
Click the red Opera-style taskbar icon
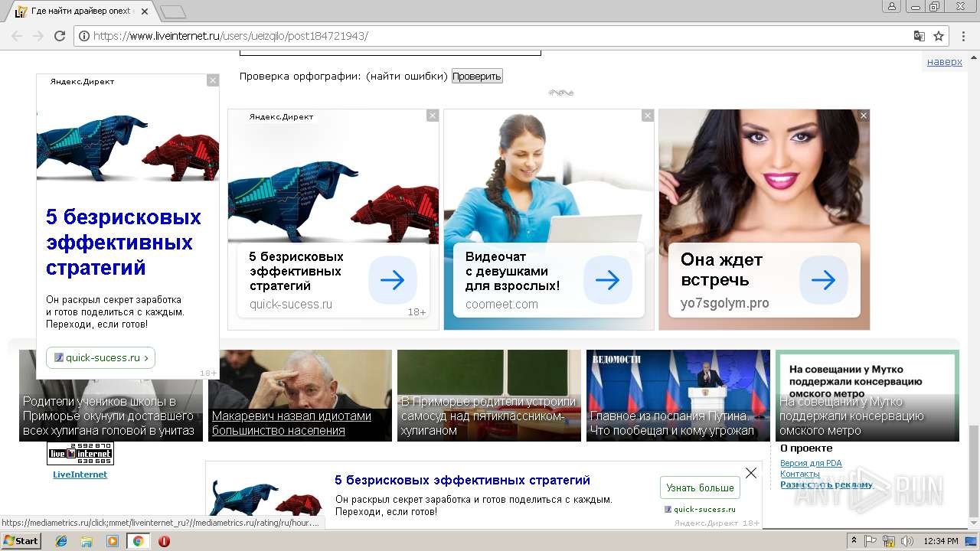164,541
